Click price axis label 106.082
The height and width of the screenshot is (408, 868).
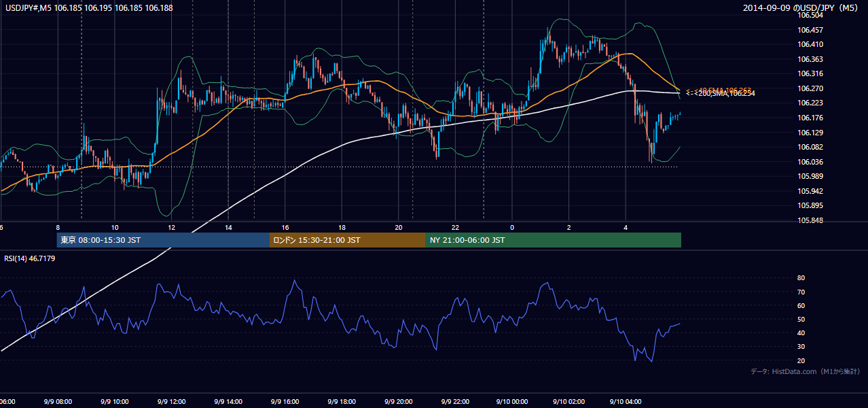[x=810, y=147]
